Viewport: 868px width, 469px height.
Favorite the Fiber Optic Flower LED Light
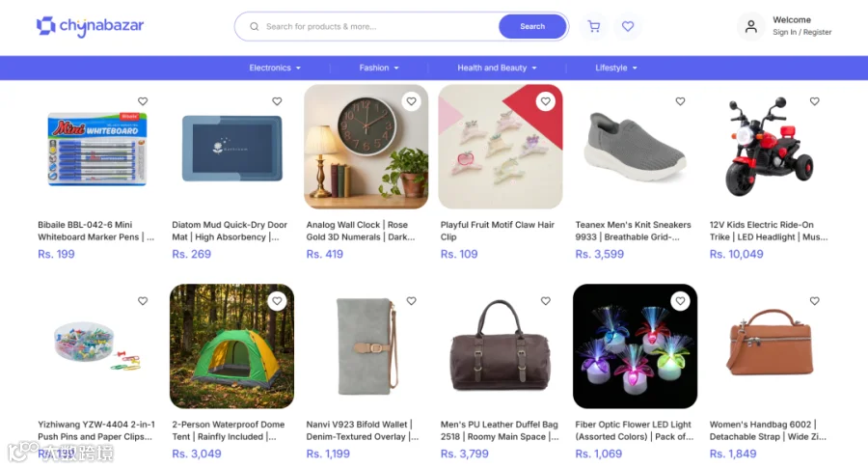point(680,301)
